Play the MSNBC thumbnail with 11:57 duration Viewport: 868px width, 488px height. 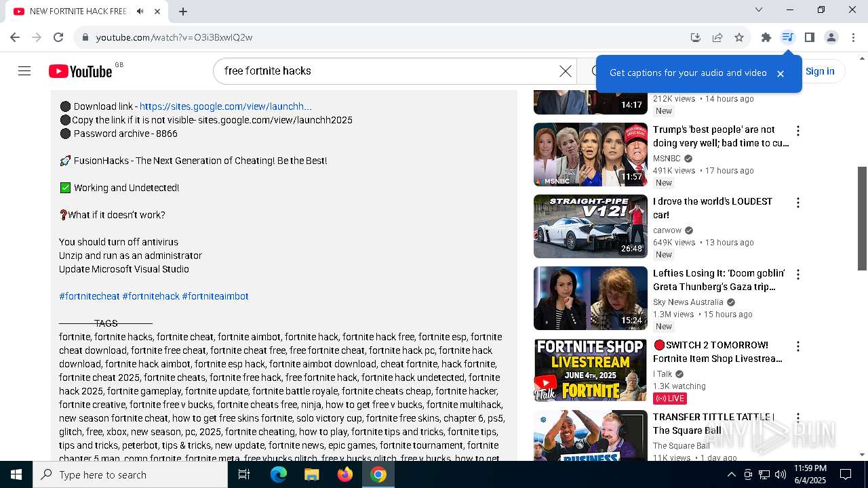pos(591,155)
